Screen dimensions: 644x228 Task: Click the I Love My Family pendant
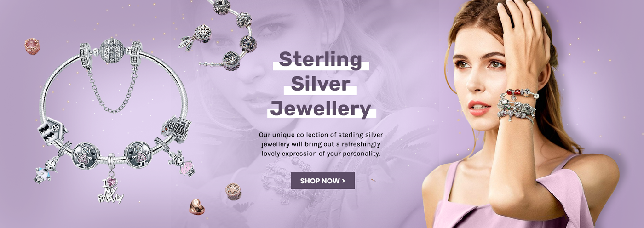[110, 186]
